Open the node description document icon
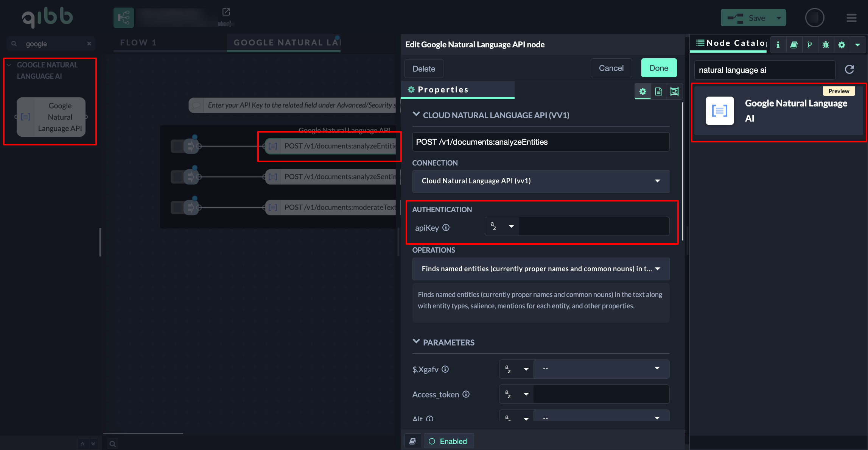 658,91
